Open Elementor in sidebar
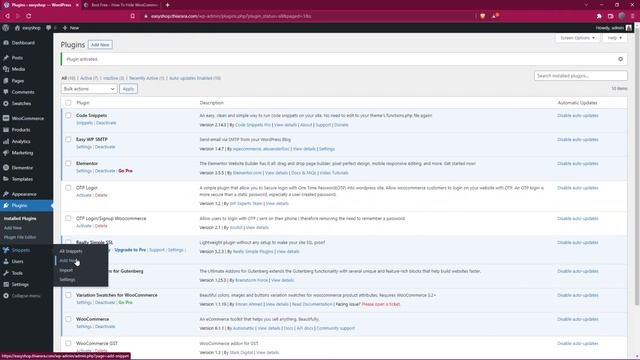Viewport: 640px width, 360px height. (x=22, y=168)
